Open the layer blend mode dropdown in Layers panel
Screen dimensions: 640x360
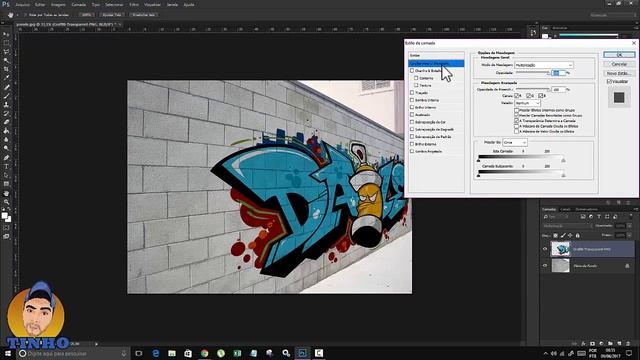(567, 226)
